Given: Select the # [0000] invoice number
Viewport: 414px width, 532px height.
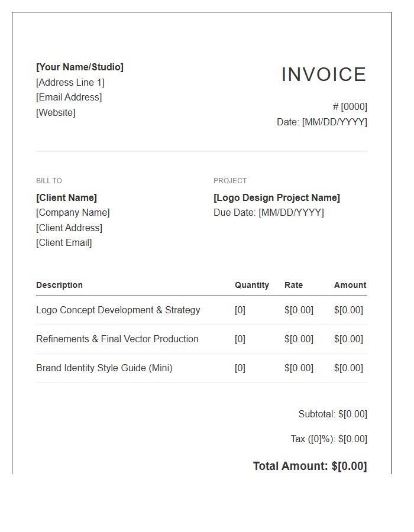Looking at the screenshot, I should [350, 107].
